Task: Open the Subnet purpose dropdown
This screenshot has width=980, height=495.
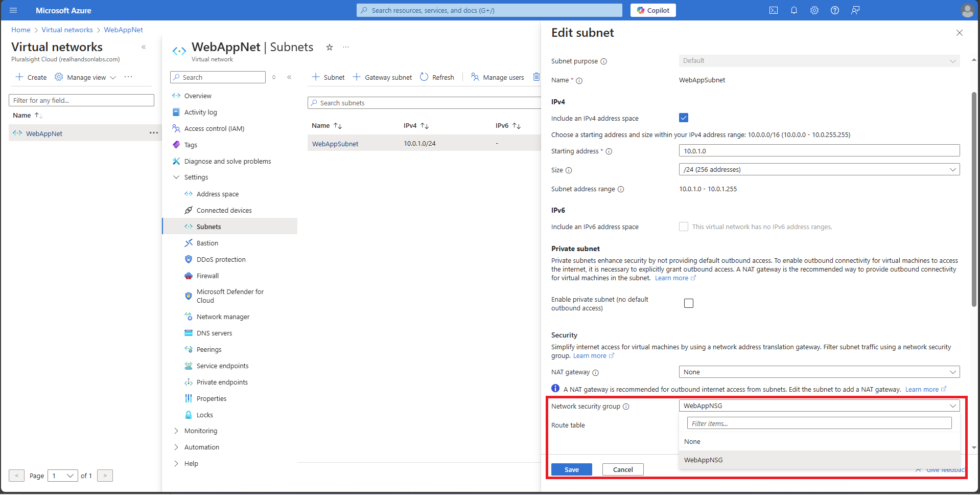Action: coord(819,61)
